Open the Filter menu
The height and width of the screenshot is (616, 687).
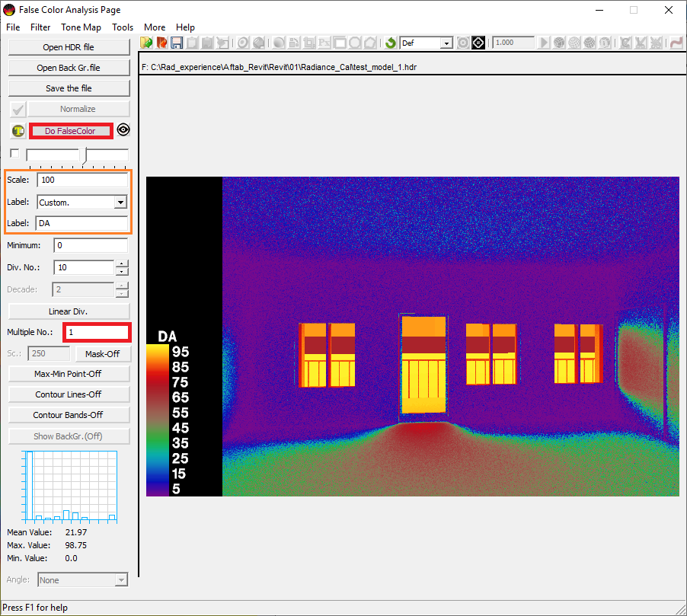pyautogui.click(x=40, y=27)
